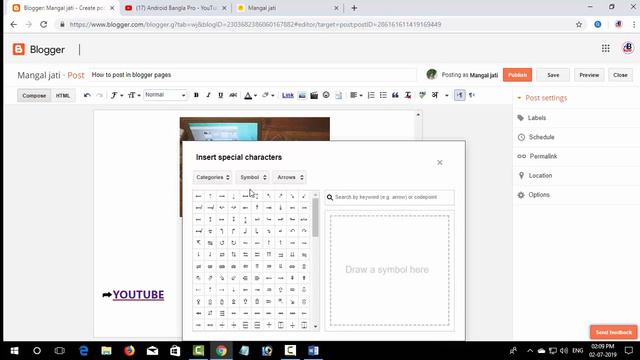
Task: Toggle strikethrough formatting
Action: coord(233,95)
